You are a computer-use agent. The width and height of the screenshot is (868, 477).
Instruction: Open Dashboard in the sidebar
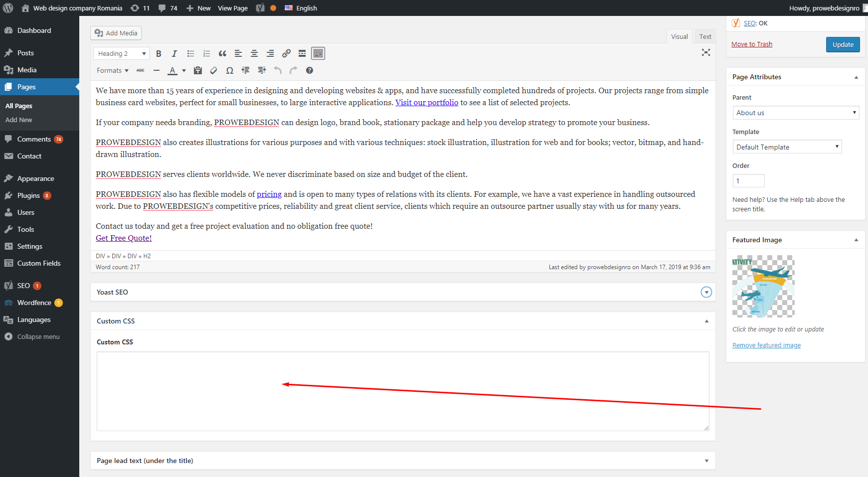click(x=39, y=30)
